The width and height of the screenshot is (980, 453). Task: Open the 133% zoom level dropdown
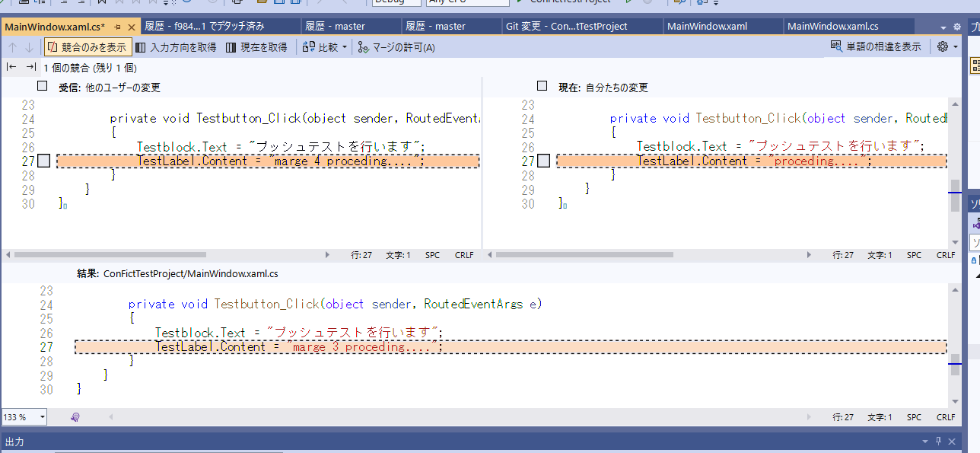(24, 416)
